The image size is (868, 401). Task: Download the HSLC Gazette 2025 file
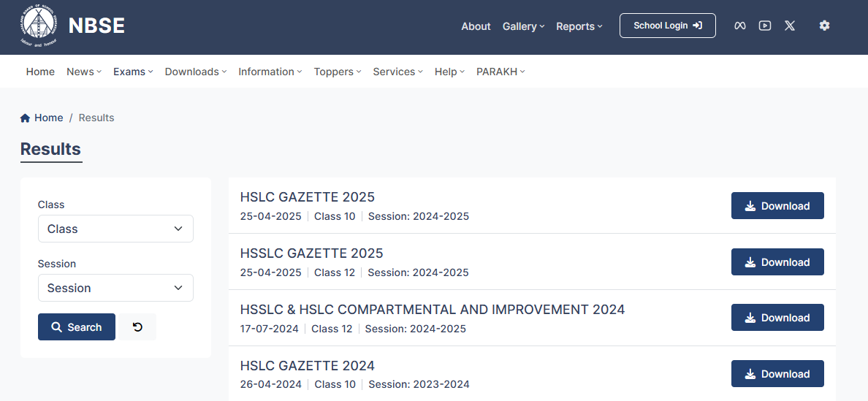pyautogui.click(x=777, y=206)
